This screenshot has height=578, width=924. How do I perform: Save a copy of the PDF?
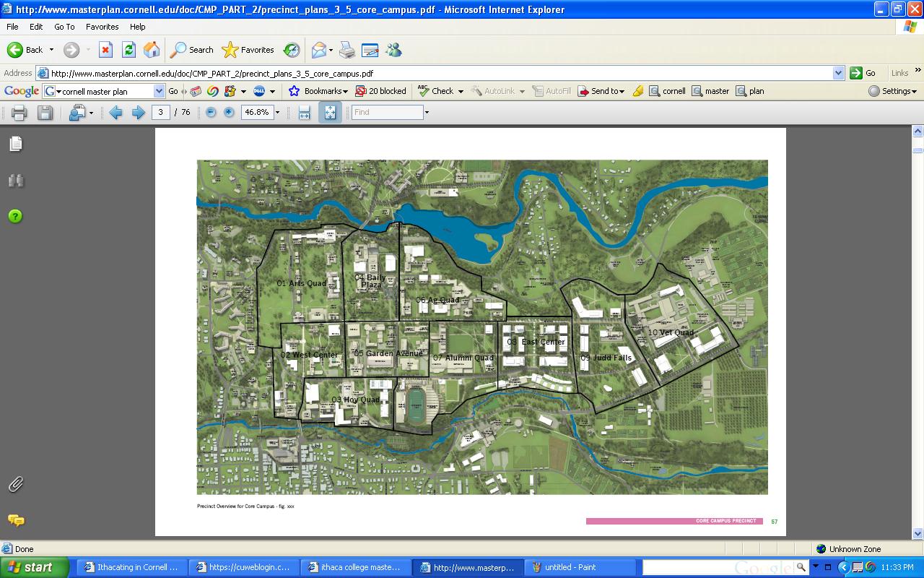point(45,113)
